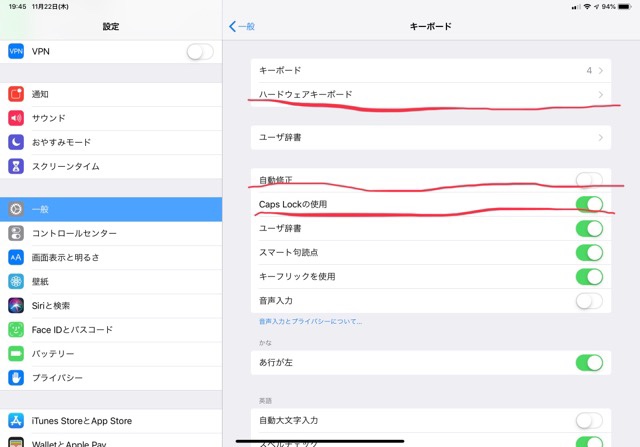The height and width of the screenshot is (447, 640).
Task: Tap the サウンド speaker icon
Action: (x=16, y=118)
